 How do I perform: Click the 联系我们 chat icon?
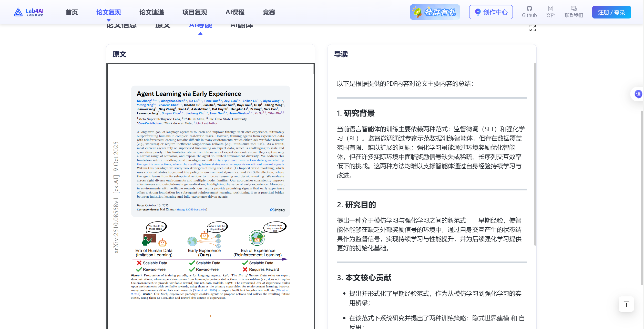(574, 11)
